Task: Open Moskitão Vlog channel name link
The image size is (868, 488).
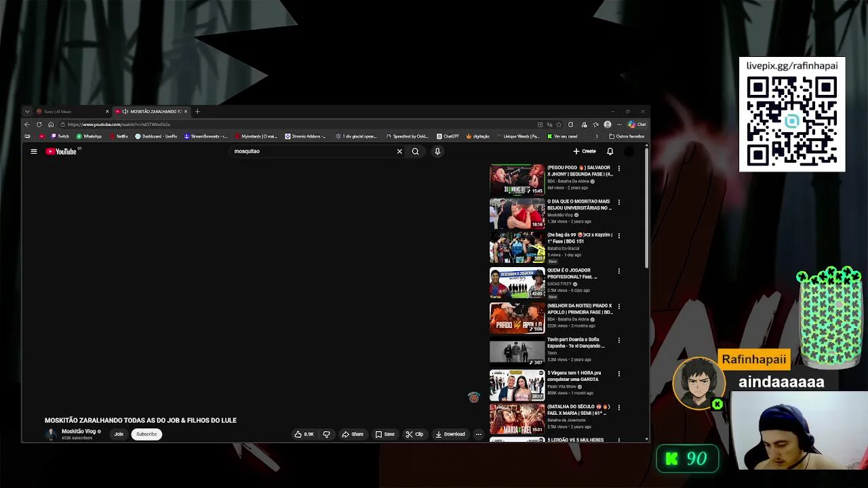Action: [x=79, y=432]
